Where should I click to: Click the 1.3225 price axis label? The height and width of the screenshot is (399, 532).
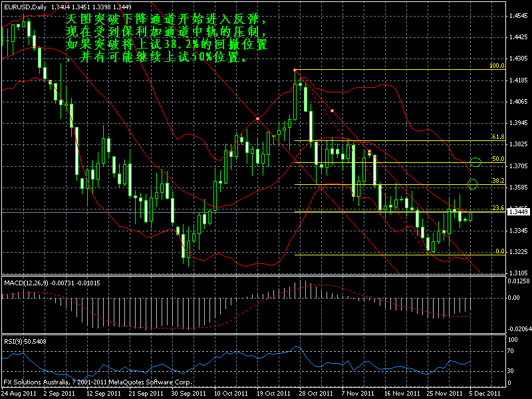coord(519,252)
